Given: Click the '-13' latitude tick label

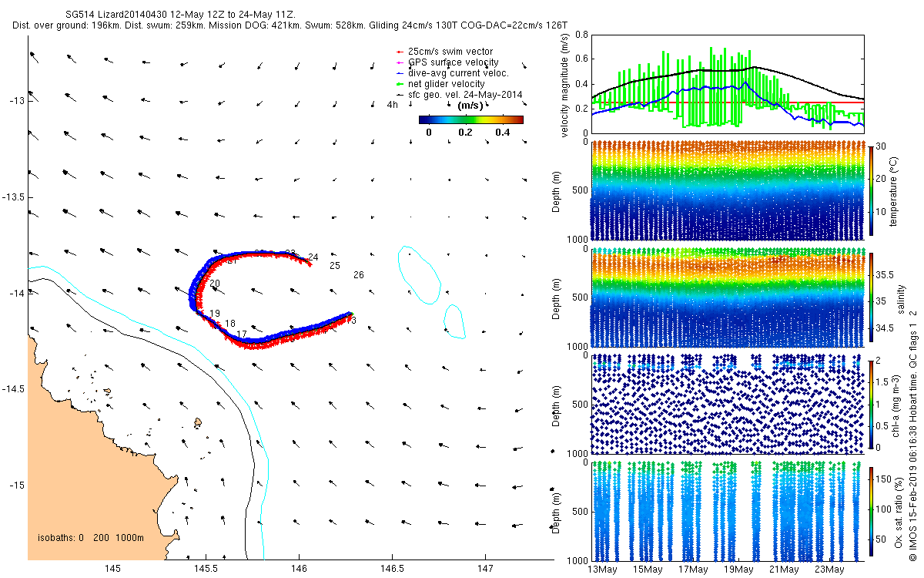Looking at the screenshot, I should (17, 101).
